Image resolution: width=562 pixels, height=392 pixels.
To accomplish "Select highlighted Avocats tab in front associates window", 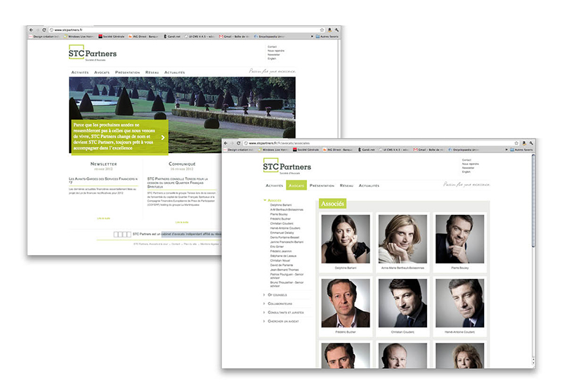I will (x=296, y=185).
